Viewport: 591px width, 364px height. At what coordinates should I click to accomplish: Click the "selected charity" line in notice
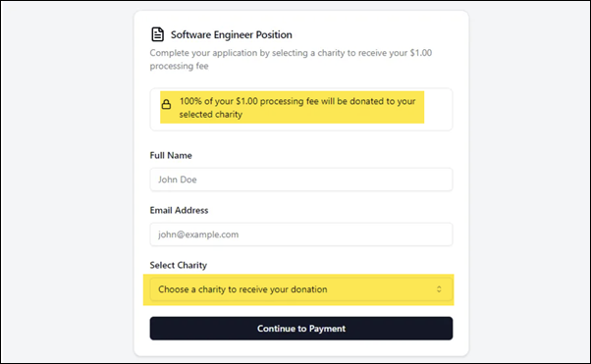point(211,114)
